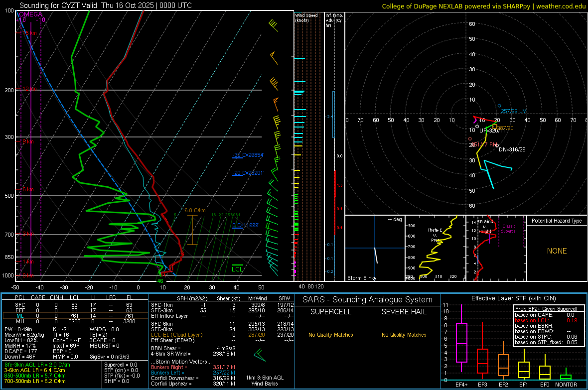Click the 850 pressure level label
The width and height of the screenshot is (588, 390).
(9, 257)
